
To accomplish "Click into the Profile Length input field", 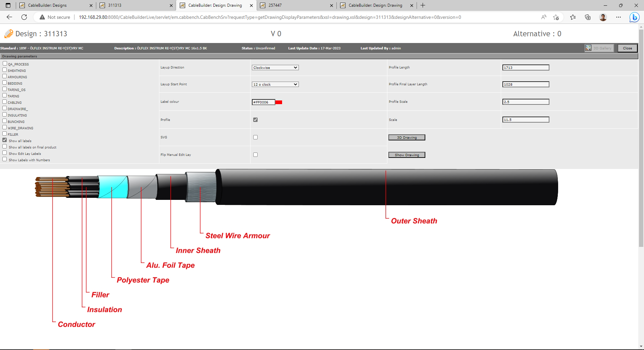I will tap(525, 68).
